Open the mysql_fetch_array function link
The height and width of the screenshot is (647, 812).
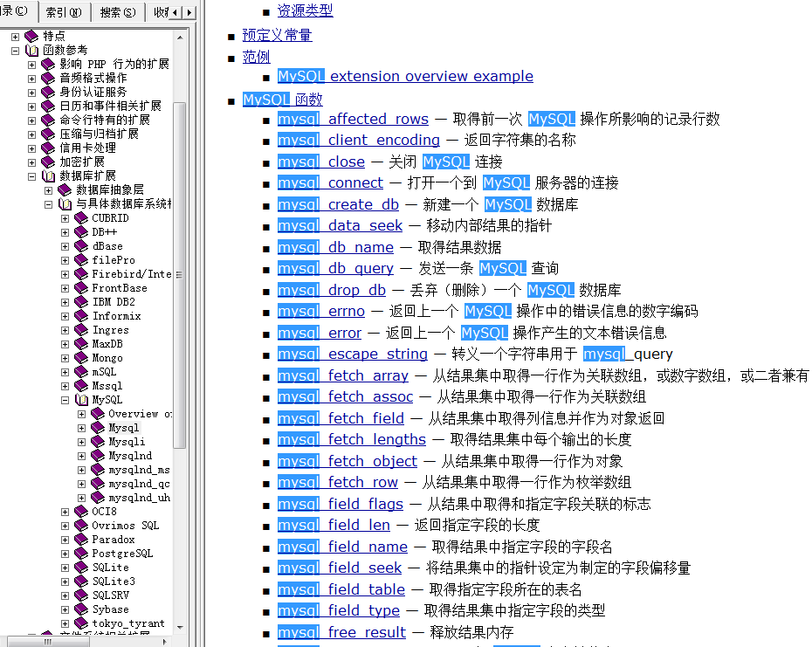[343, 375]
